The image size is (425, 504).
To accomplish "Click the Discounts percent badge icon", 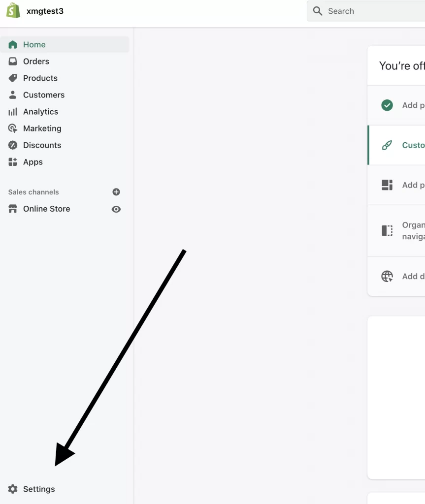I will click(x=12, y=145).
